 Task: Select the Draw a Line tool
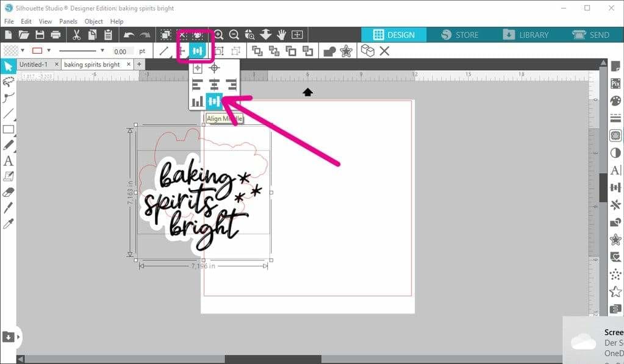tap(9, 113)
